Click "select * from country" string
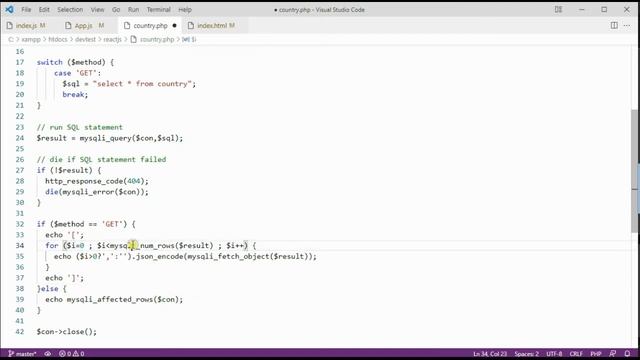This screenshot has width=640, height=360. (142, 84)
